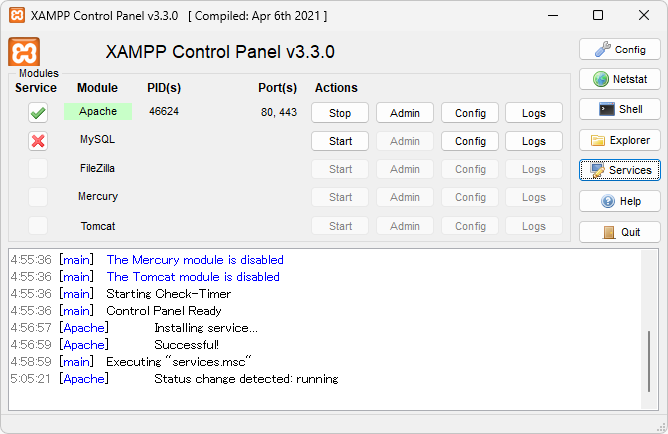
Task: Quit XAMPP using the door icon
Action: pos(619,232)
